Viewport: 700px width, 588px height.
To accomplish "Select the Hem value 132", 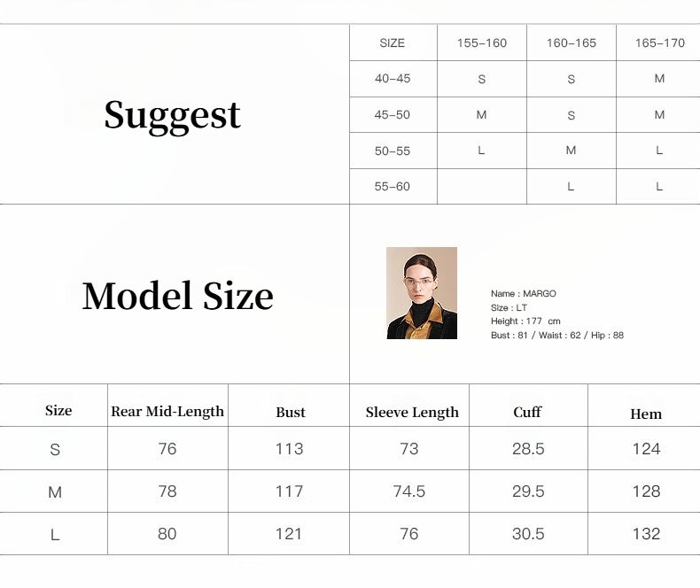I will [x=646, y=534].
